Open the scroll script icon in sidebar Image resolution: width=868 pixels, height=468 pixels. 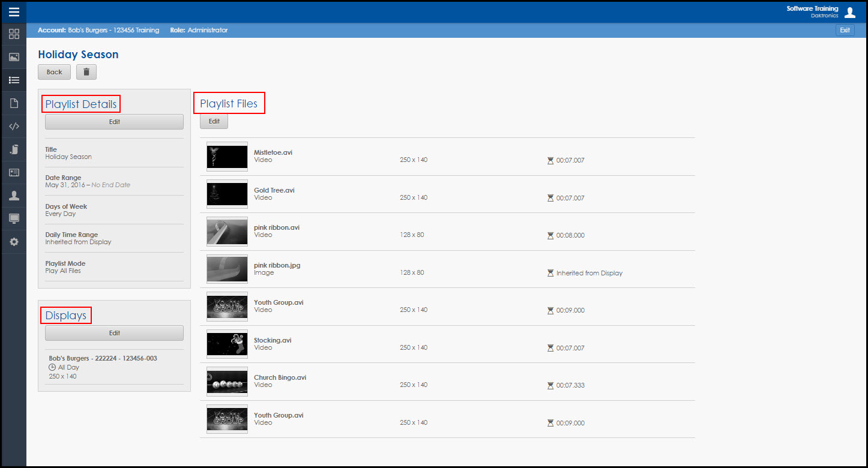tap(14, 149)
